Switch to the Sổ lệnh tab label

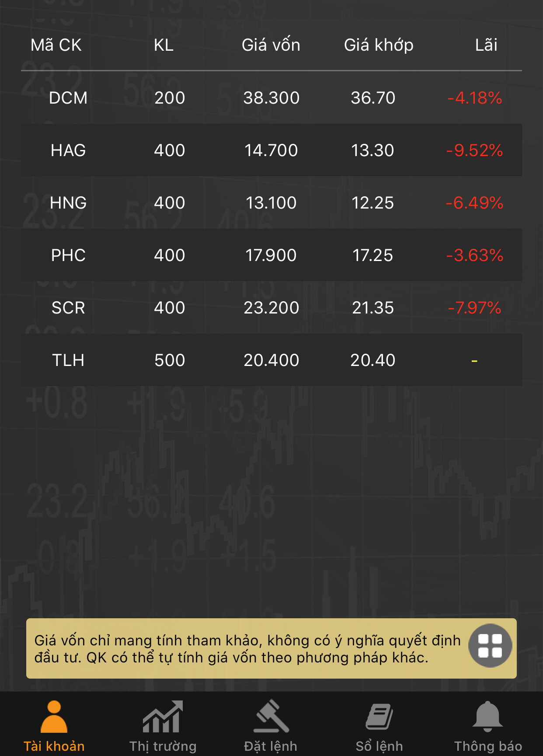tap(379, 746)
